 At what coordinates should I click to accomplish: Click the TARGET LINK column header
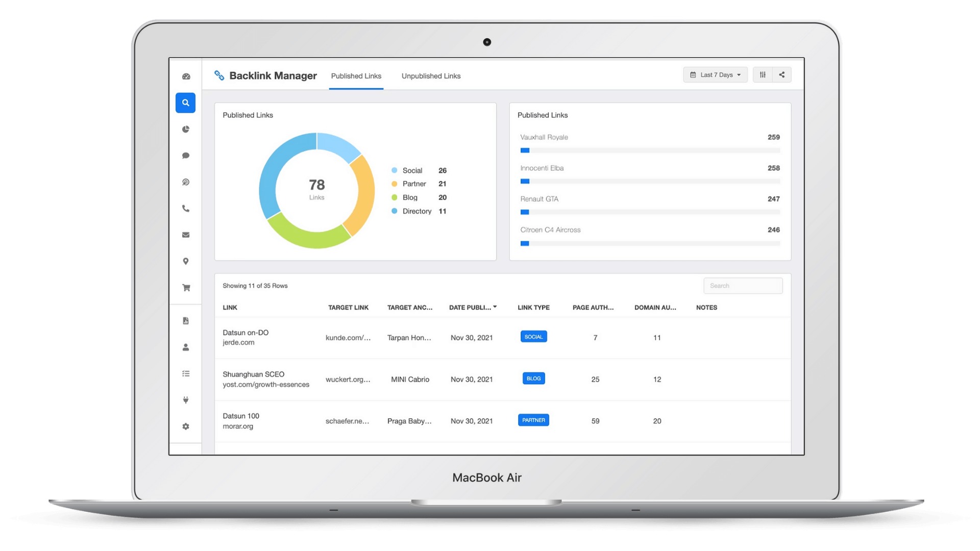348,308
